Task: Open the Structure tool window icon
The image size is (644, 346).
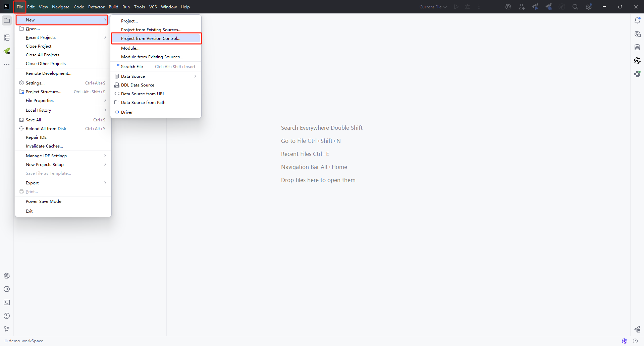Action: coord(7,38)
